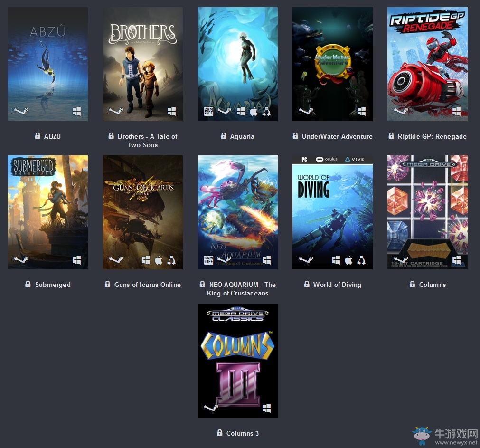Click the Apple icon on Guns of Icarus cover
This screenshot has height=448, width=480.
[x=159, y=260]
